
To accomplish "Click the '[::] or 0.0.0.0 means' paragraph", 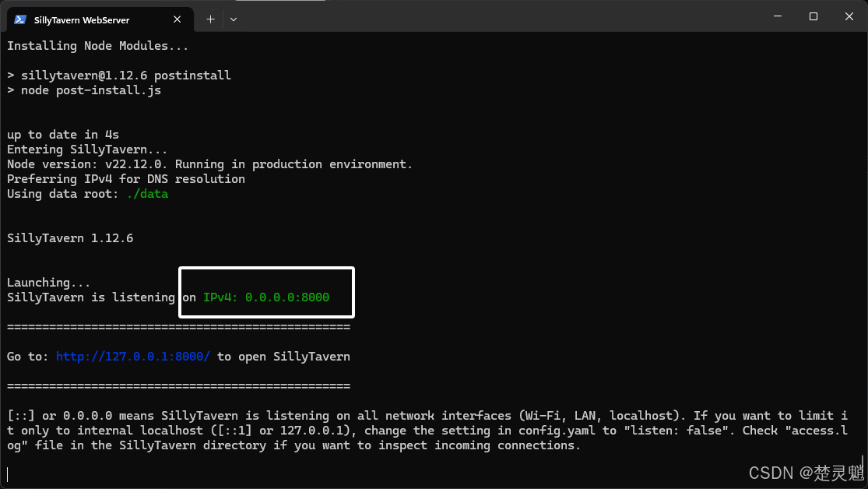I will (427, 431).
